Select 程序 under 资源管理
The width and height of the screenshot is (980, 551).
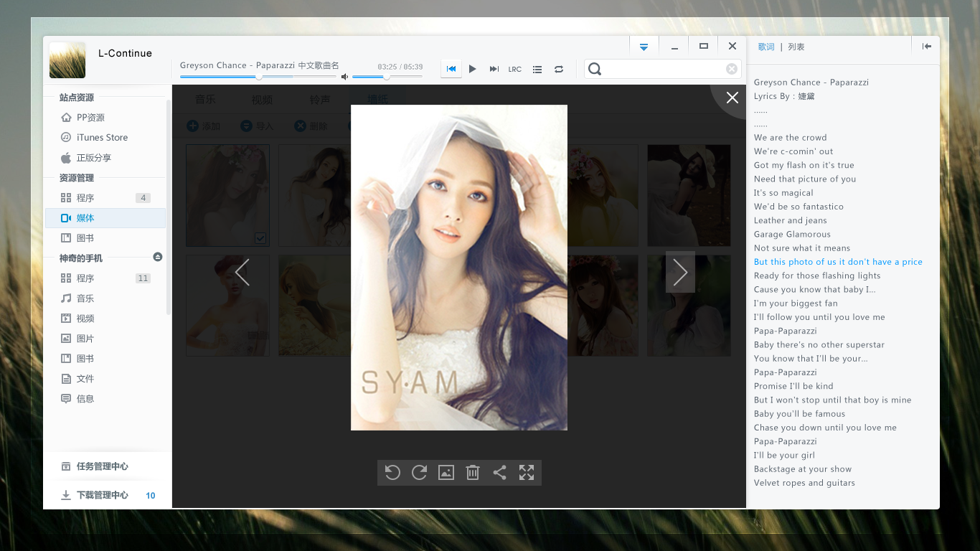(x=105, y=198)
